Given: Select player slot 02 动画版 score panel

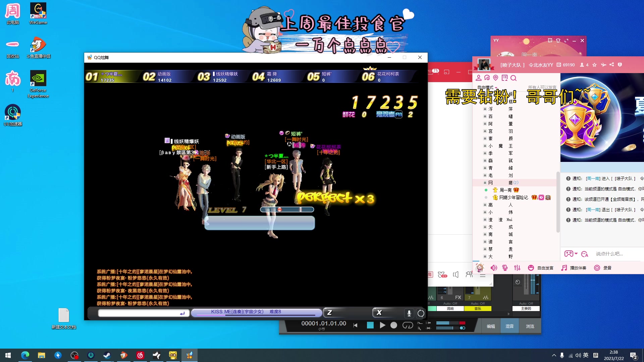Looking at the screenshot, I should (x=167, y=77).
